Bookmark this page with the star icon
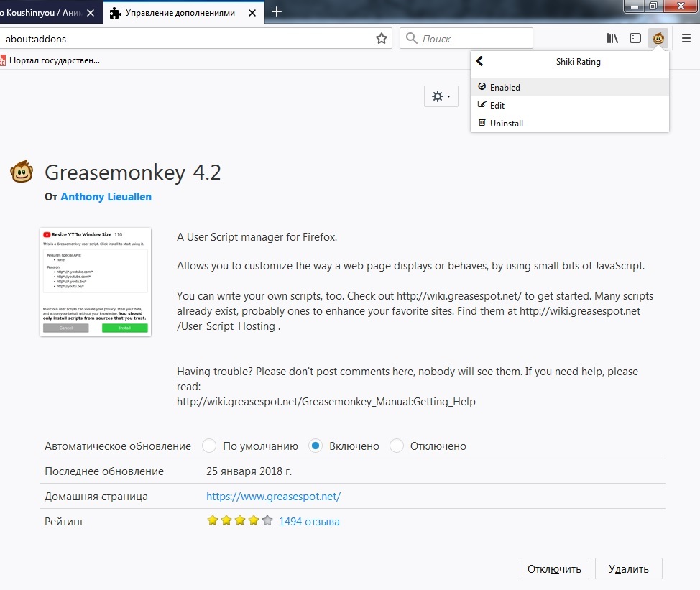 point(382,39)
